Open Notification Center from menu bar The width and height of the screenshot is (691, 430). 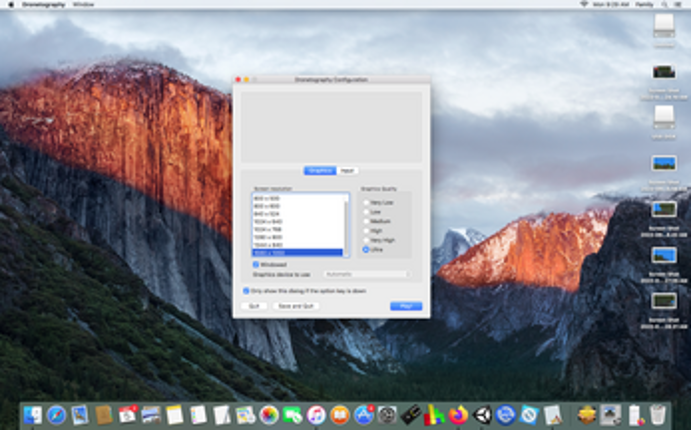pos(678,4)
